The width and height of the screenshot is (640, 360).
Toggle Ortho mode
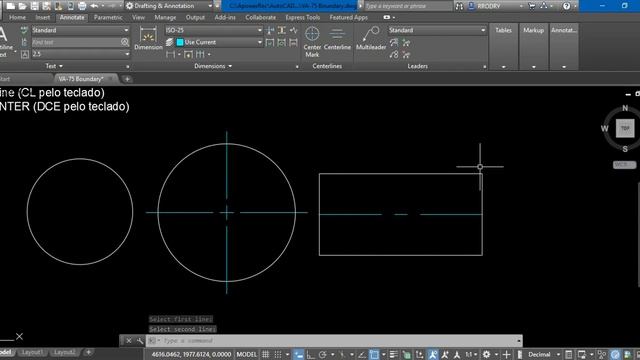click(311, 354)
